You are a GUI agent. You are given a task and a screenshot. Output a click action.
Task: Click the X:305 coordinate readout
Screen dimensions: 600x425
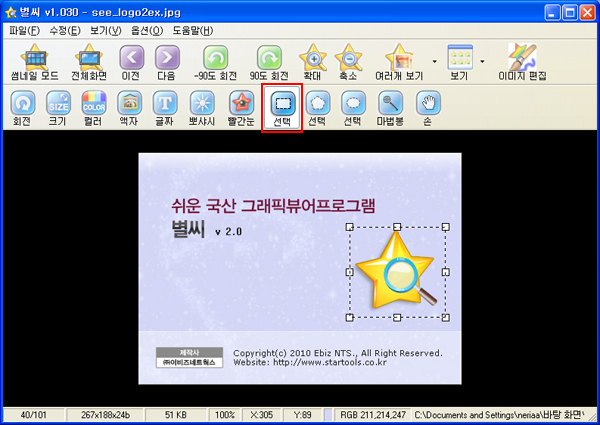point(262,415)
